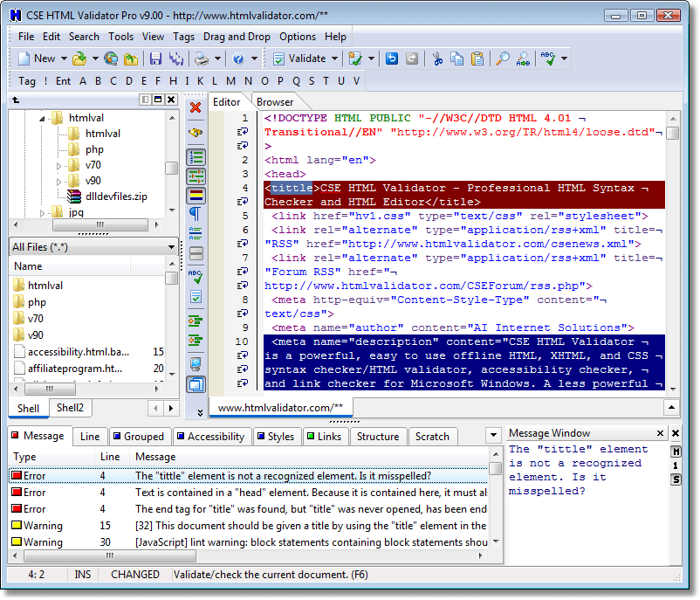Toggle the colored highlight bars button

pyautogui.click(x=196, y=196)
